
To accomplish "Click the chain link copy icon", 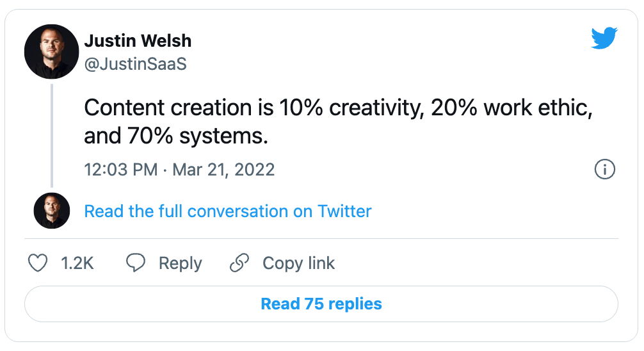I will pos(239,263).
